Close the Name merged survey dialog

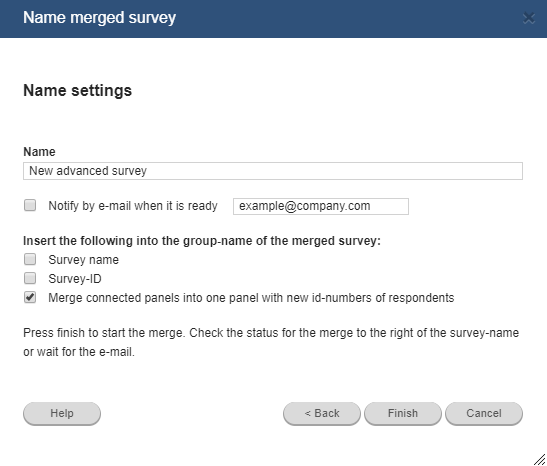tap(529, 18)
